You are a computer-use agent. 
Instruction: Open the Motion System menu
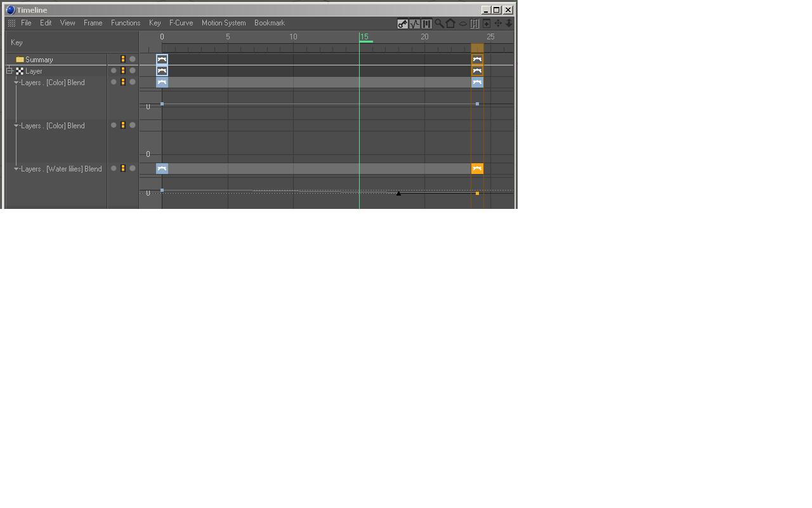[223, 23]
